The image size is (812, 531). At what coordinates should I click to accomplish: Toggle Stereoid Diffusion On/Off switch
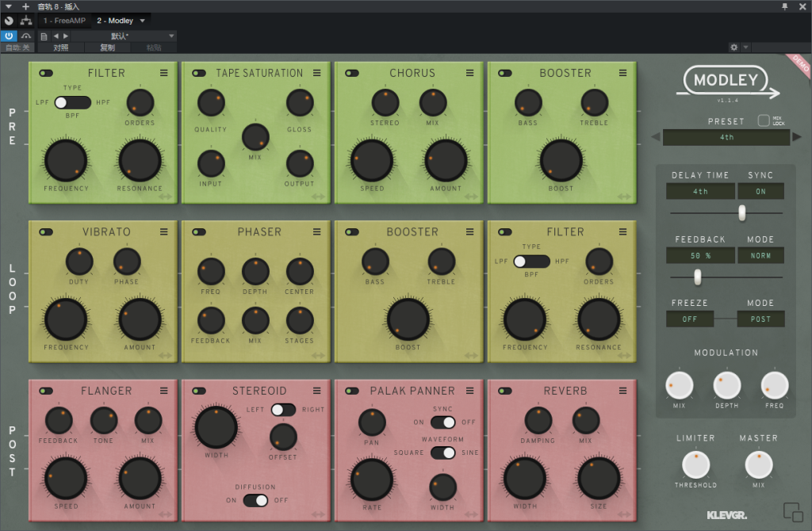255,500
